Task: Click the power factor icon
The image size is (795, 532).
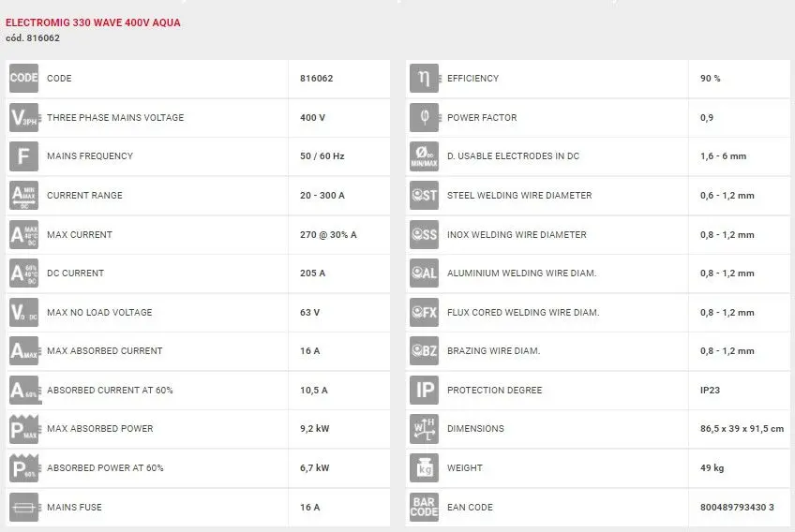Action: [x=424, y=118]
